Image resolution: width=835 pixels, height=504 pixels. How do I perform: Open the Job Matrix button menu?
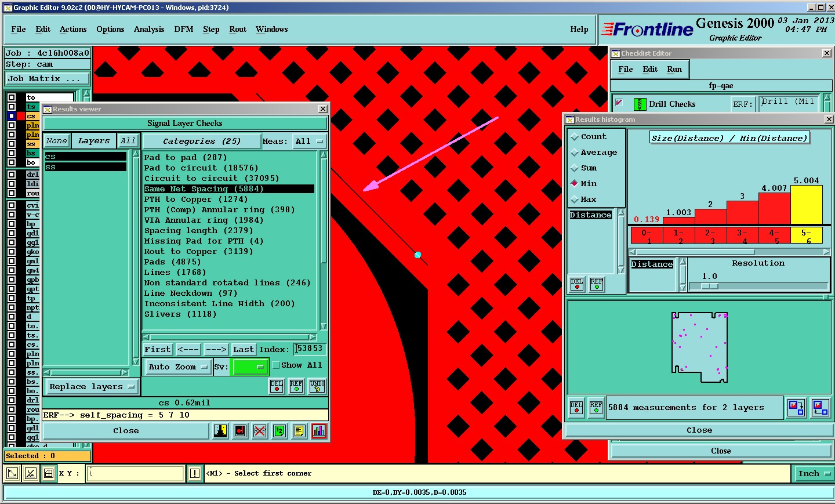tap(48, 79)
